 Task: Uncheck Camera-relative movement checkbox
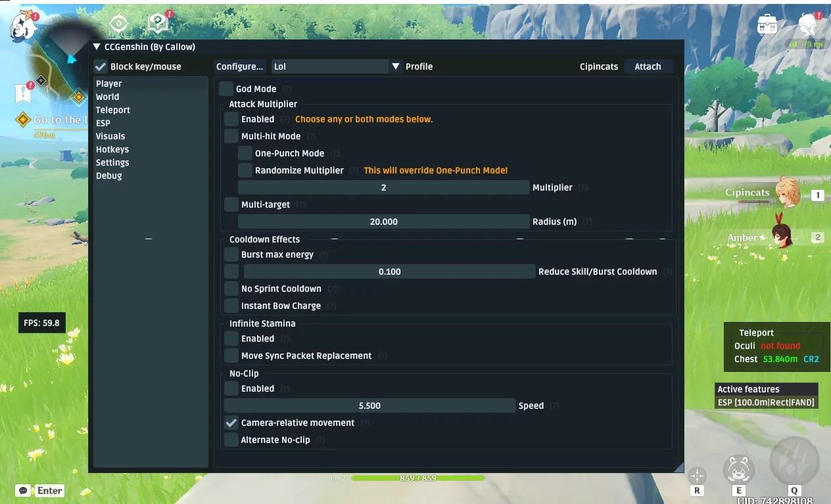231,423
